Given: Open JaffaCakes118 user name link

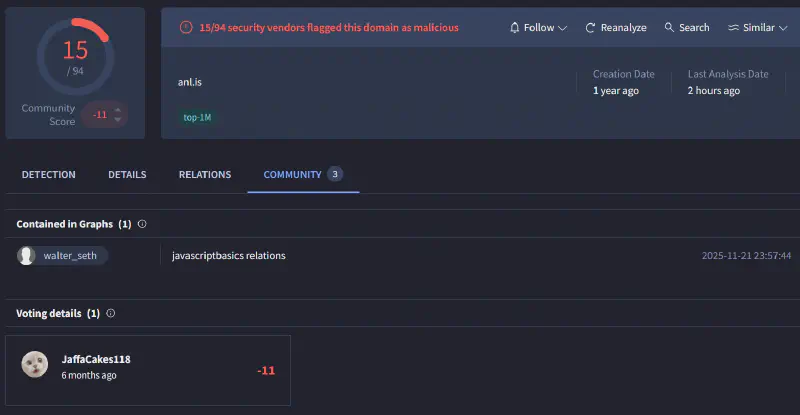Looking at the screenshot, I should (x=96, y=359).
